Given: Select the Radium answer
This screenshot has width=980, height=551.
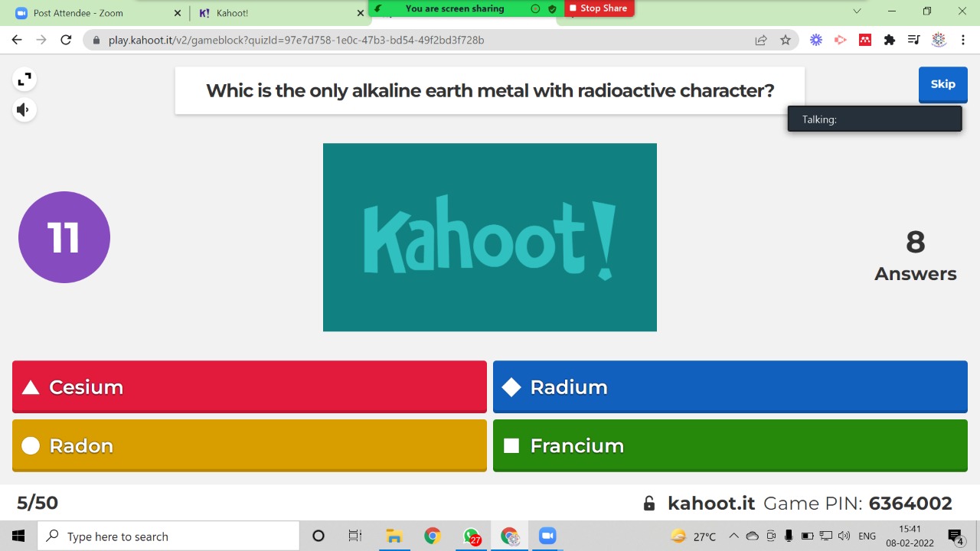Looking at the screenshot, I should 730,387.
